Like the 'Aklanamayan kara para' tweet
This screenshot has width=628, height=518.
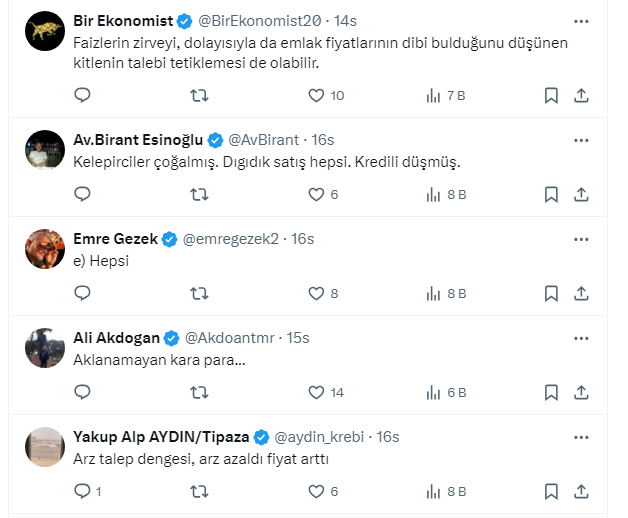316,393
